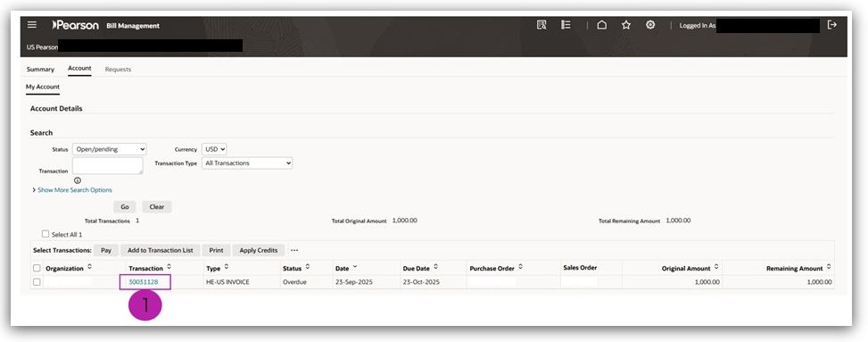Sort by Date column arrow

tap(355, 267)
